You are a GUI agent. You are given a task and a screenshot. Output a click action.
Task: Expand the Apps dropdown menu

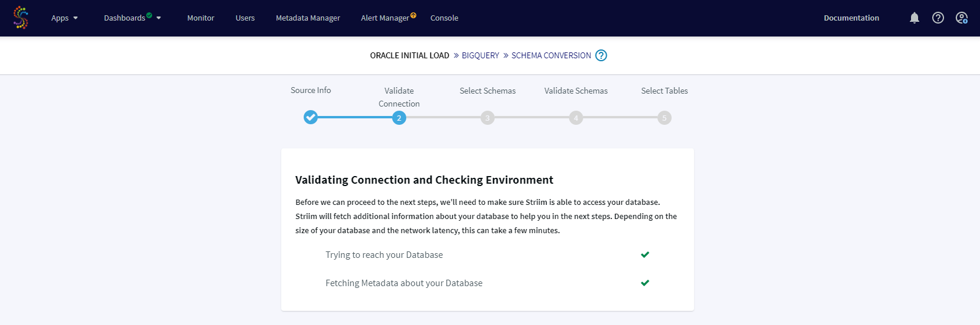[x=64, y=18]
